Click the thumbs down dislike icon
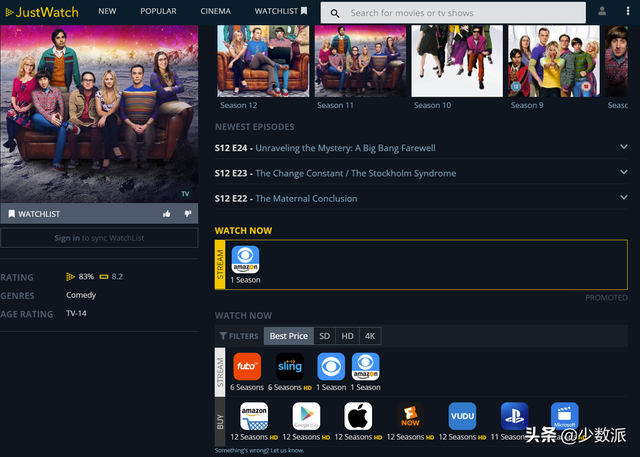Screen dimensions: 640x457 coord(188,213)
